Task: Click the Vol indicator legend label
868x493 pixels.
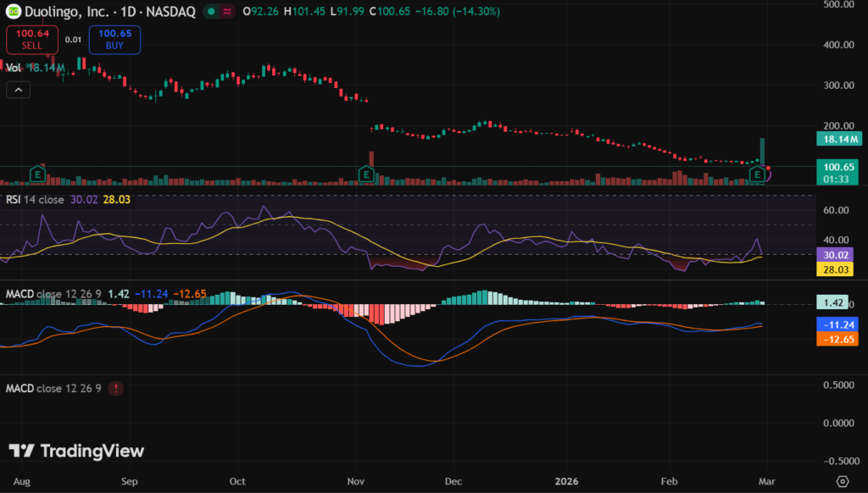Action: (13, 67)
